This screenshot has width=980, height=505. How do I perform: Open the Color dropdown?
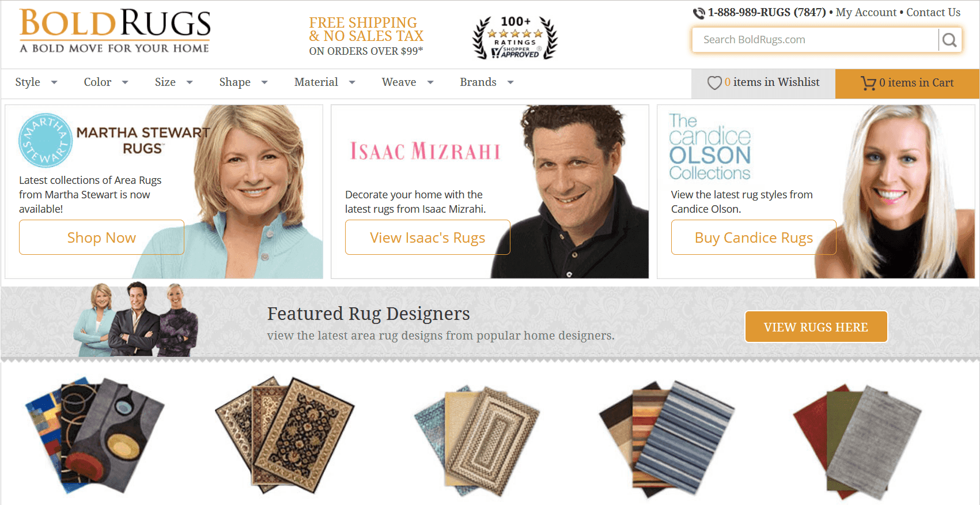pyautogui.click(x=105, y=82)
